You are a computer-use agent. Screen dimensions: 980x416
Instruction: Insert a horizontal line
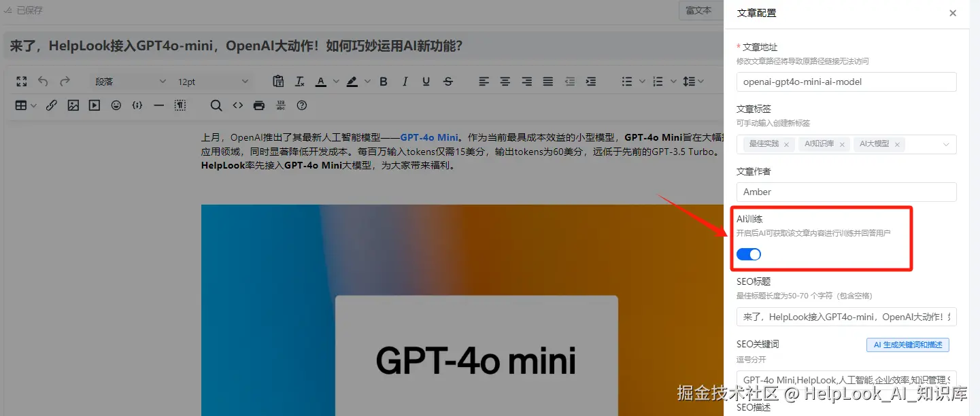click(159, 105)
